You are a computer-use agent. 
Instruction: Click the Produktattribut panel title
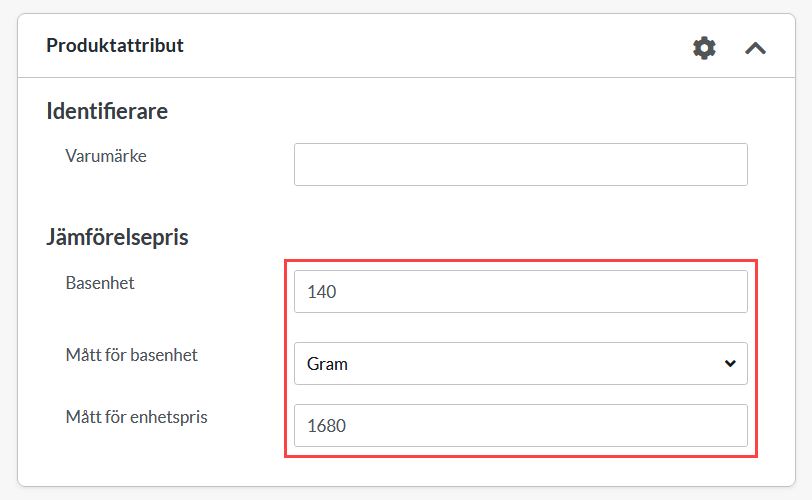(115, 46)
